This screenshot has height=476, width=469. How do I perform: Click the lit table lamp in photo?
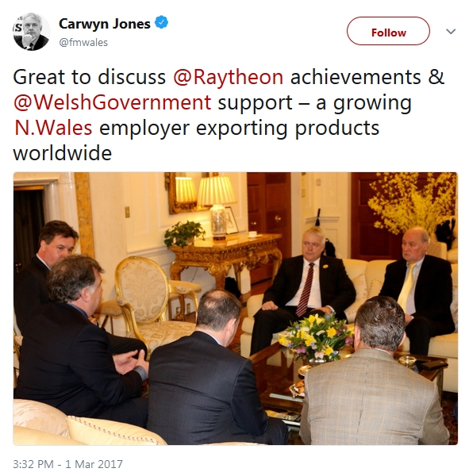(217, 206)
